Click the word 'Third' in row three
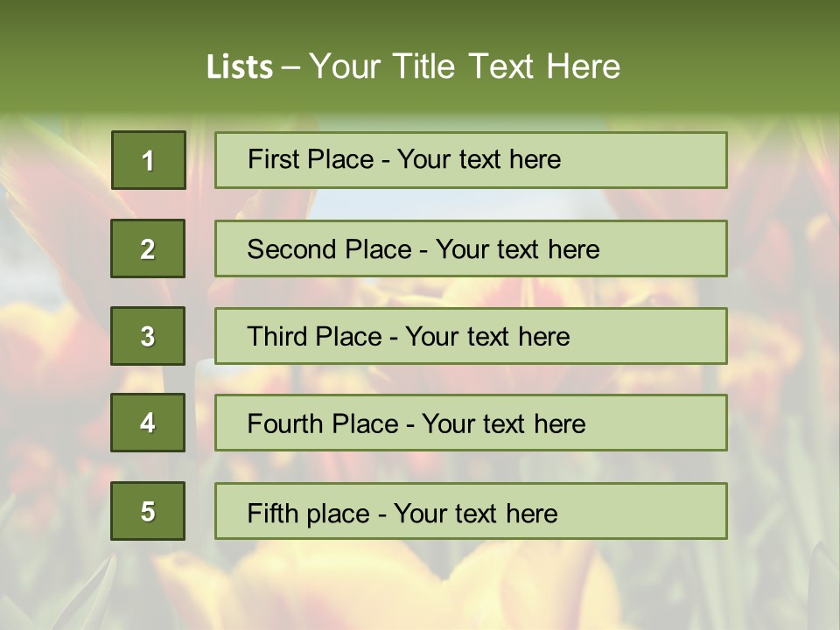The image size is (840, 630). pos(278,337)
